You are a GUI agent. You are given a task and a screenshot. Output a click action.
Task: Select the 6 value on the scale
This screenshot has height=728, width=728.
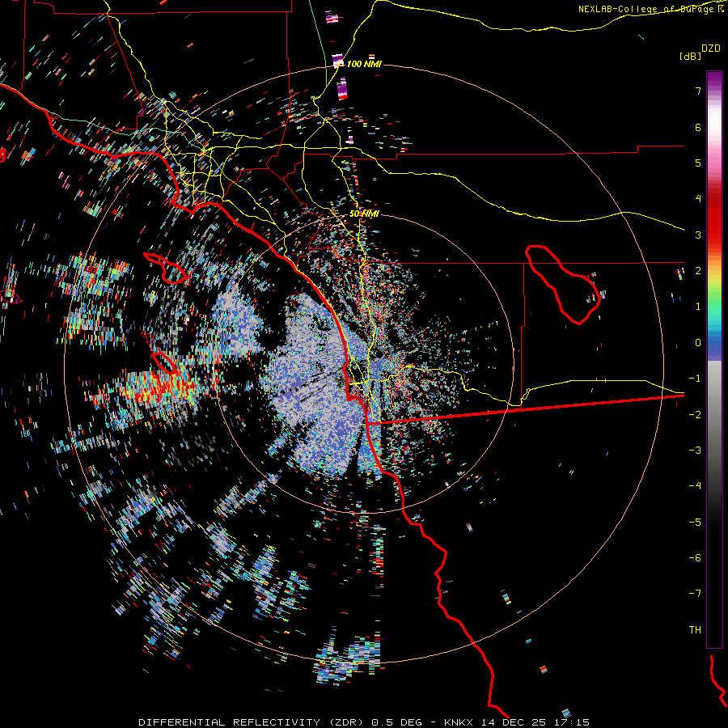coord(698,127)
